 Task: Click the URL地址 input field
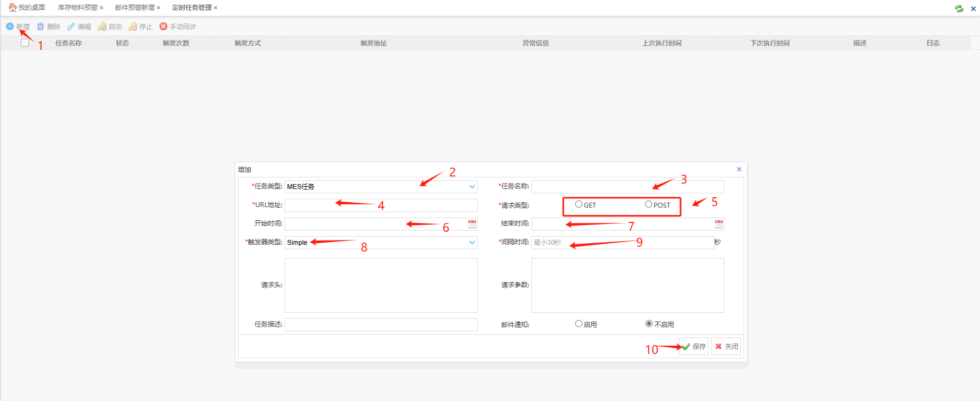(x=381, y=205)
